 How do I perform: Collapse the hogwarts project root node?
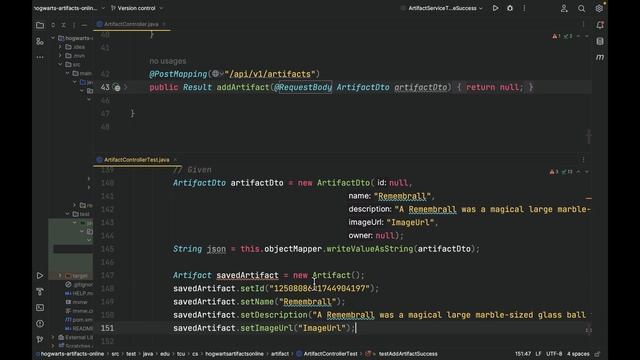point(53,38)
